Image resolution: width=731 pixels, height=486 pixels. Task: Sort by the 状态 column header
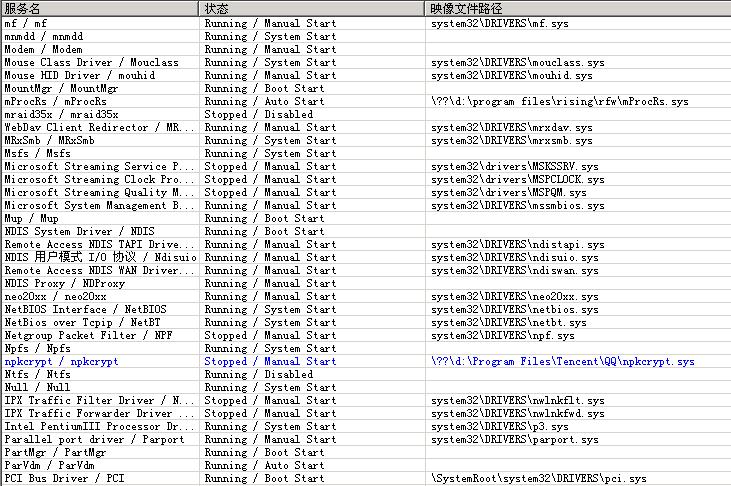[311, 8]
